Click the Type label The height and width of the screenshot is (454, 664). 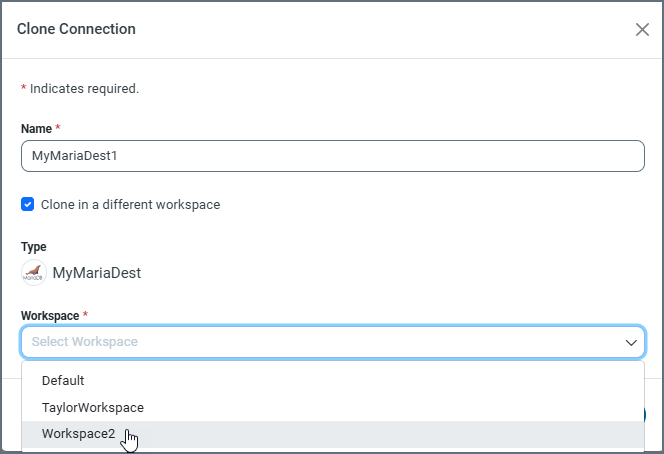tap(34, 247)
